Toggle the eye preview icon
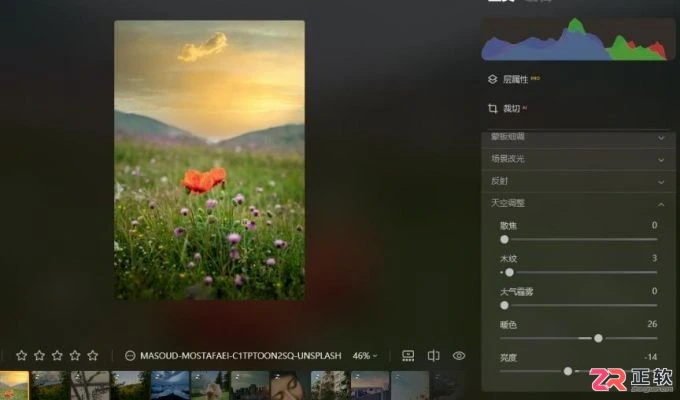Screen dimensions: 680x400 pyautogui.click(x=459, y=356)
